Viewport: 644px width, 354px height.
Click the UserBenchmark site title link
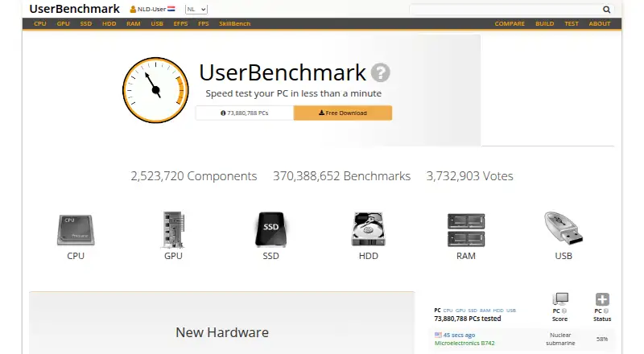[74, 9]
